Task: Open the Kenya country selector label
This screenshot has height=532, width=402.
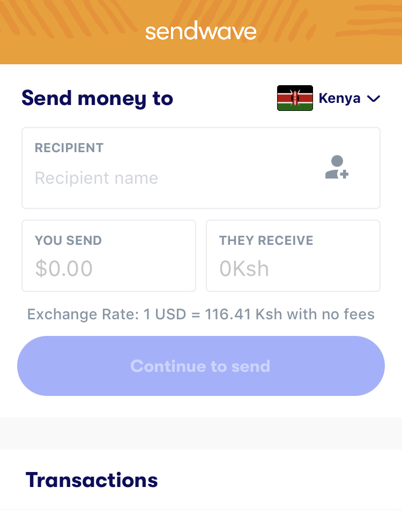Action: click(339, 99)
